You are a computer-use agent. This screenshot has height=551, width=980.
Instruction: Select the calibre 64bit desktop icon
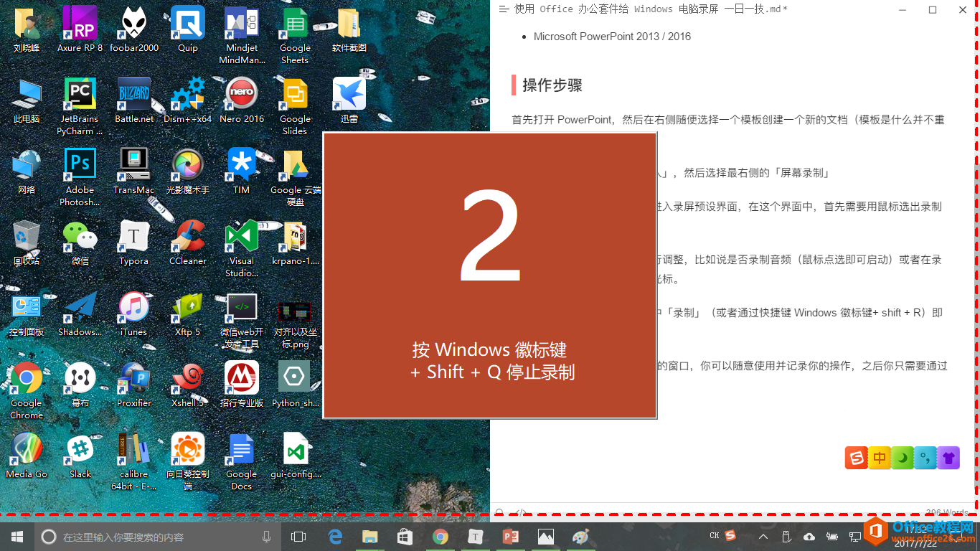click(x=134, y=461)
